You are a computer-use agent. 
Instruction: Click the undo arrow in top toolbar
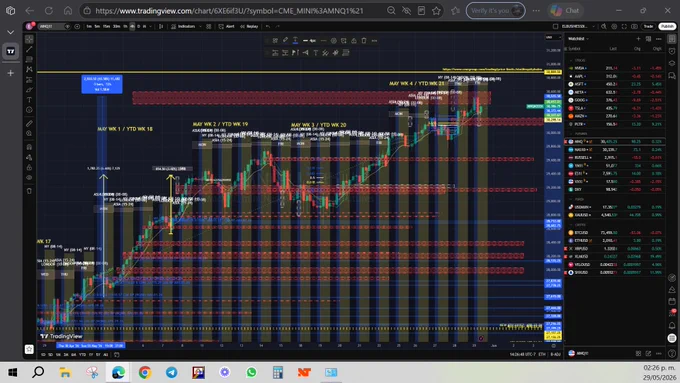pos(268,26)
